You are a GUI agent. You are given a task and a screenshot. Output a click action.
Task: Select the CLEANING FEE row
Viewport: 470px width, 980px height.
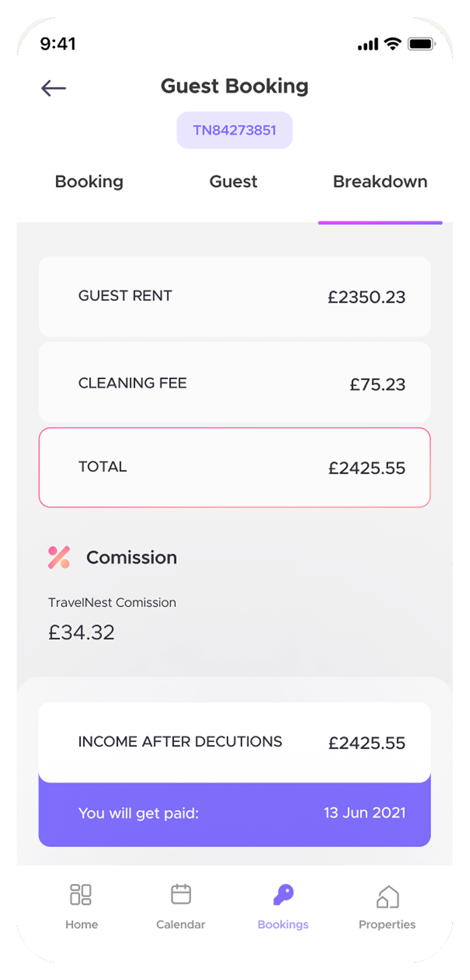click(235, 382)
